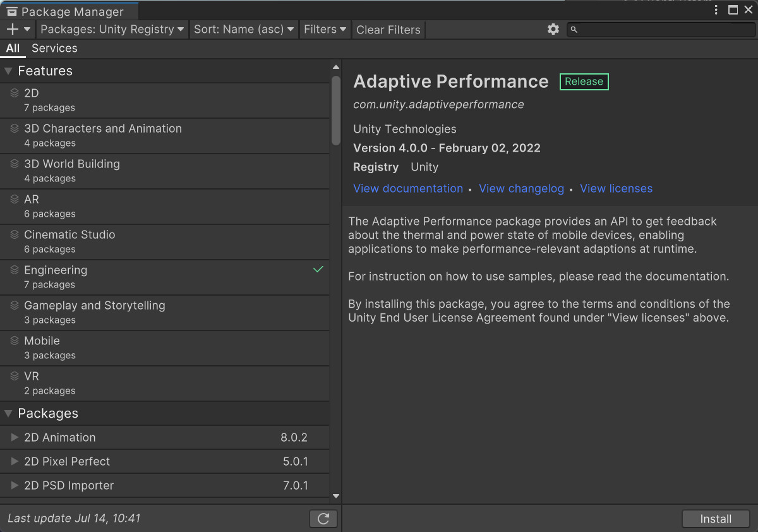Click the scrollbar down arrow
Image resolution: width=758 pixels, height=532 pixels.
point(336,497)
